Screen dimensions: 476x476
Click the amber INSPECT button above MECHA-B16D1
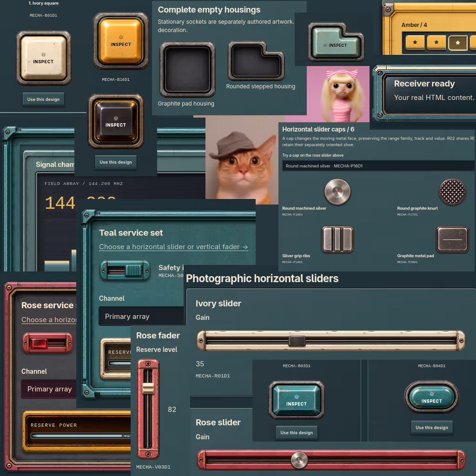[x=121, y=41]
